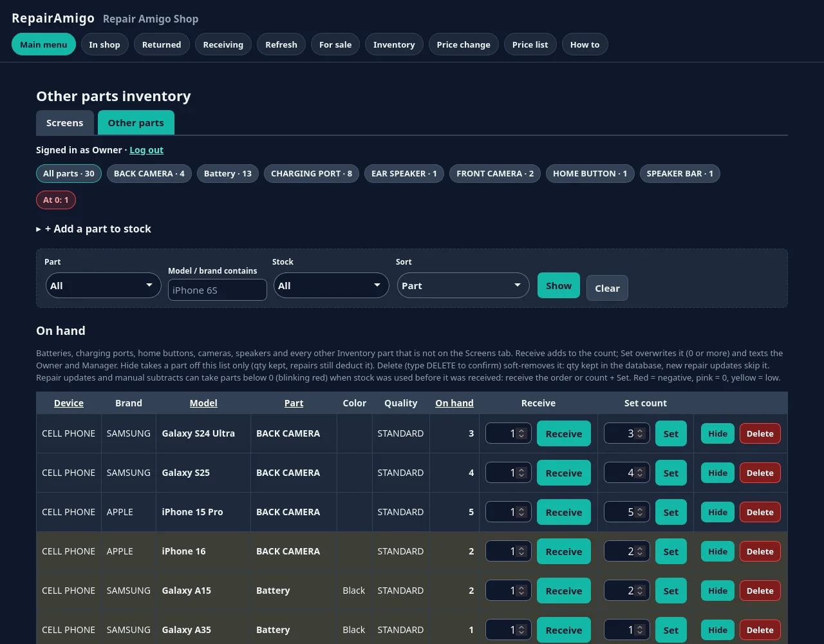Sort the table by the Part column header
The height and width of the screenshot is (644, 824).
294,403
